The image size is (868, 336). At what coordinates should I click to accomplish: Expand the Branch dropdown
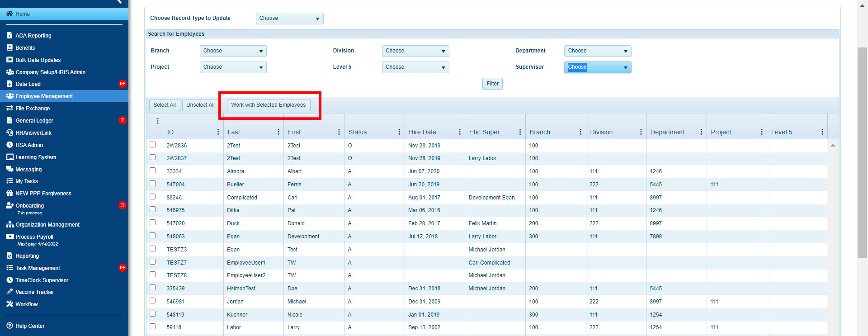[233, 51]
